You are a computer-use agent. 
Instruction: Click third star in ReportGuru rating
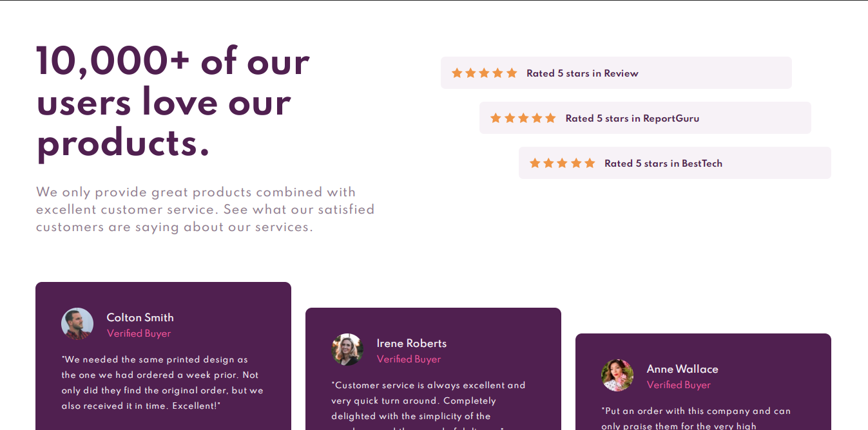523,118
